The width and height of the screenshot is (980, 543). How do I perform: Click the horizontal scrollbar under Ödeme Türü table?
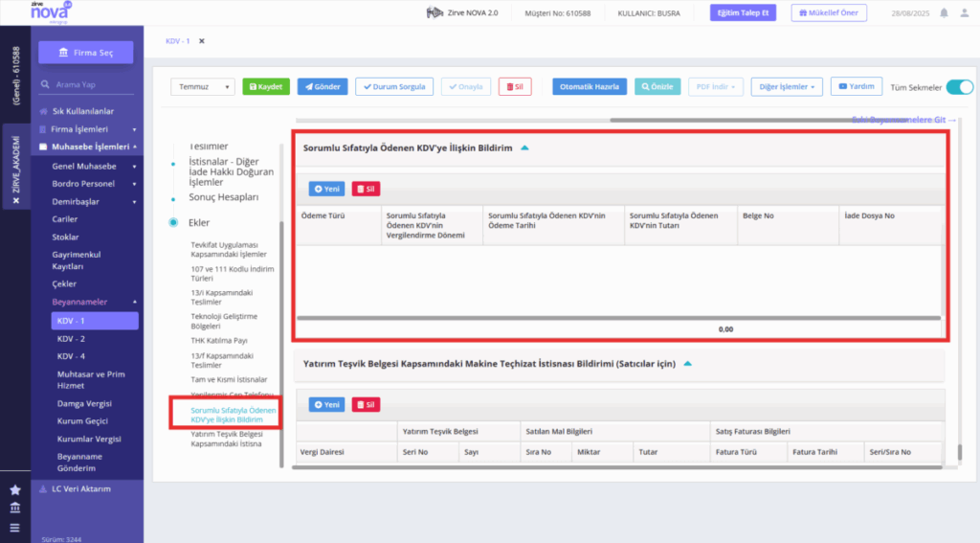[x=619, y=318]
